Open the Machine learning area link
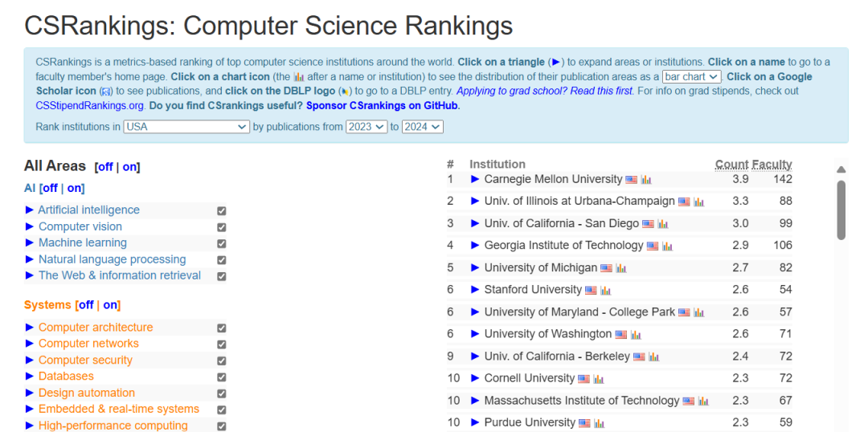This screenshot has width=868, height=432. click(x=83, y=242)
